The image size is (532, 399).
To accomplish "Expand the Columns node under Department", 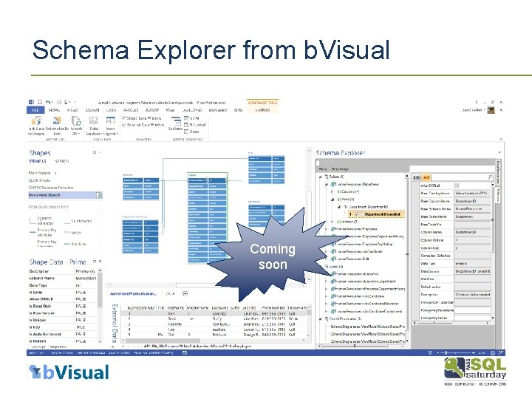I will [332, 191].
